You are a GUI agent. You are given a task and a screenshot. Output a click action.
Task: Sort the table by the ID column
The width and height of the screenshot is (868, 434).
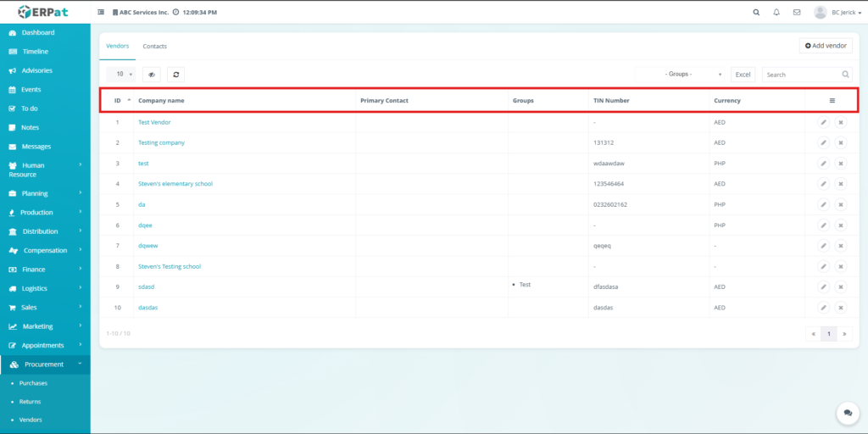tap(119, 101)
